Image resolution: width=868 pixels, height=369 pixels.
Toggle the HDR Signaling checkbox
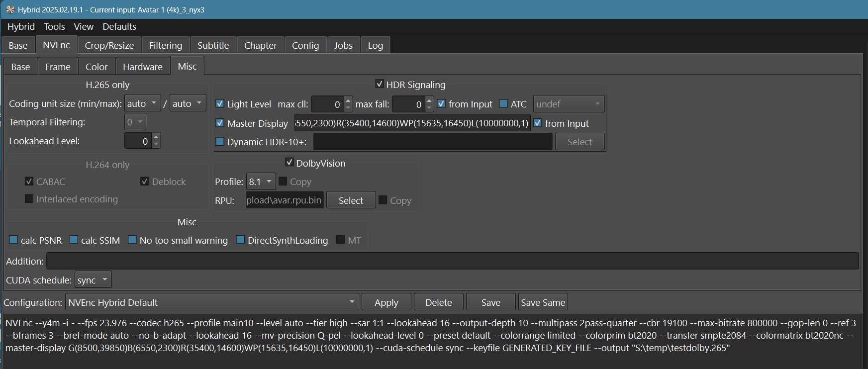tap(380, 84)
